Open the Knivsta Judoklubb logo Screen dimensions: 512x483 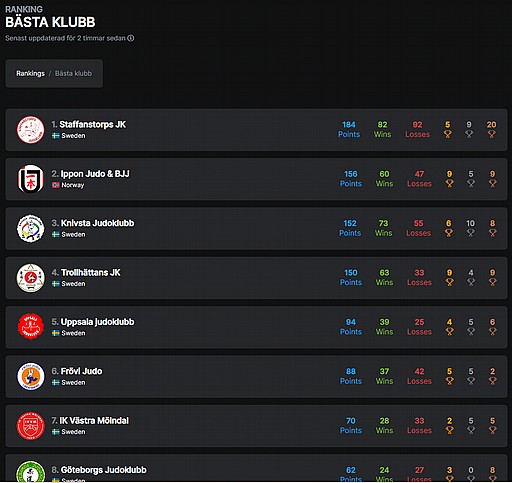pos(31,228)
